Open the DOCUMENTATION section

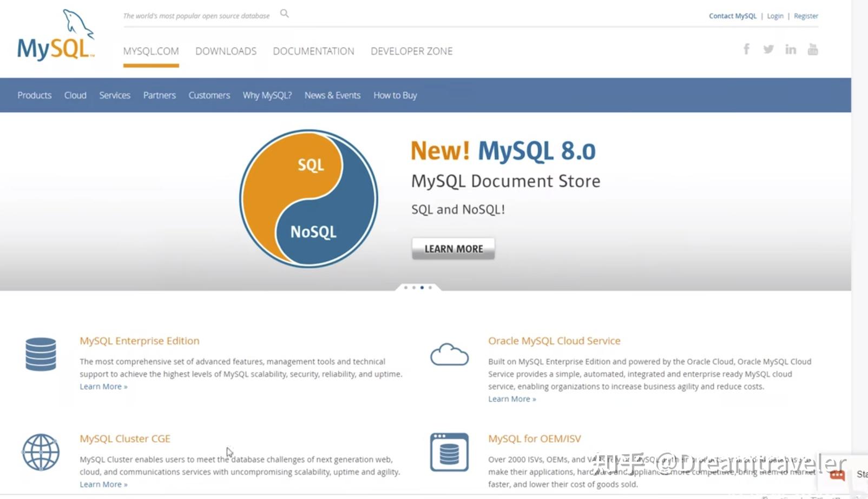pyautogui.click(x=313, y=51)
